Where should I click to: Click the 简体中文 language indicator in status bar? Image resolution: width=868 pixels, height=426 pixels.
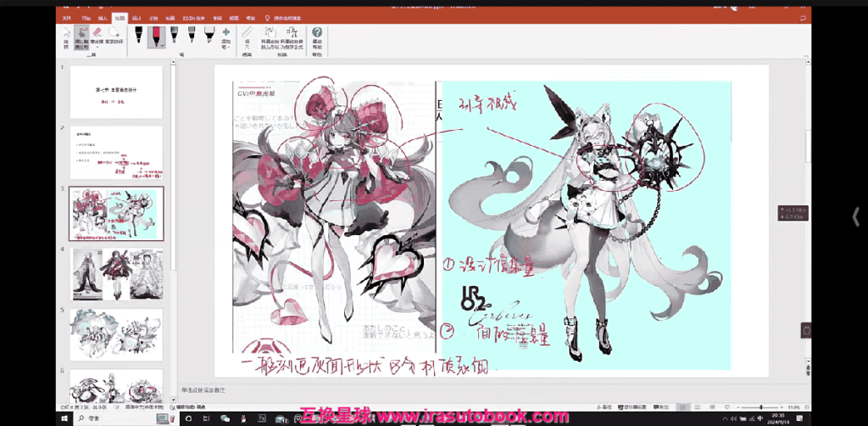tap(145, 407)
